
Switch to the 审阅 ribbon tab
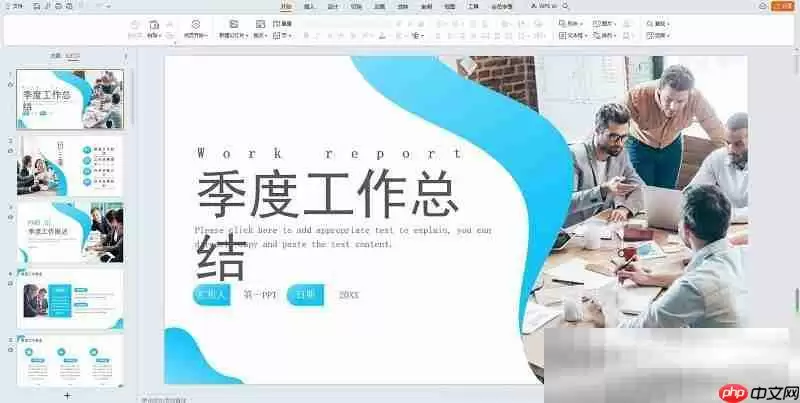pos(426,6)
